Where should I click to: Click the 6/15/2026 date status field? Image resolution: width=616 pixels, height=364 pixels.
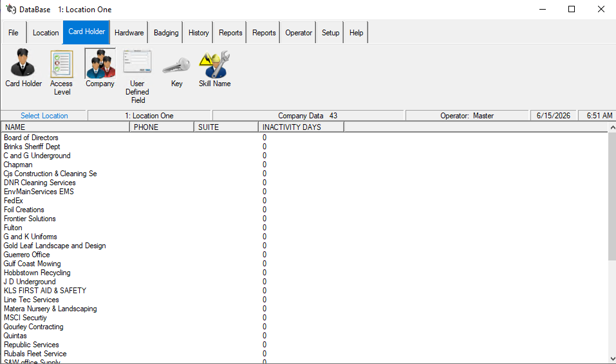554,116
